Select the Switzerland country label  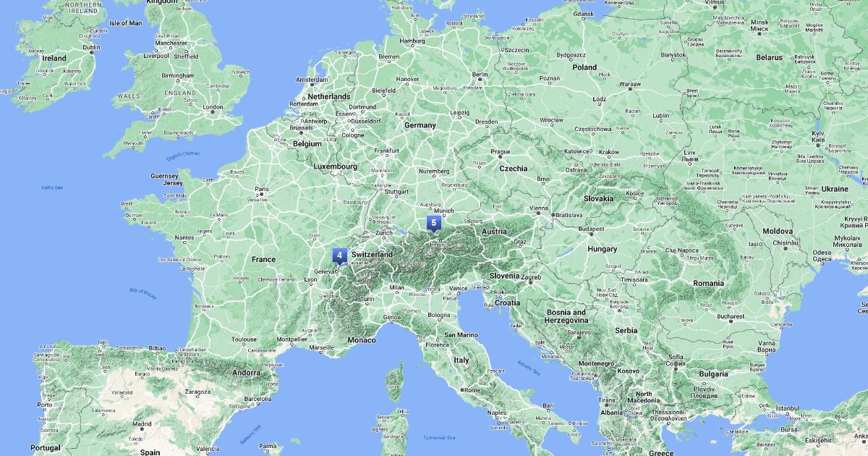(x=372, y=256)
